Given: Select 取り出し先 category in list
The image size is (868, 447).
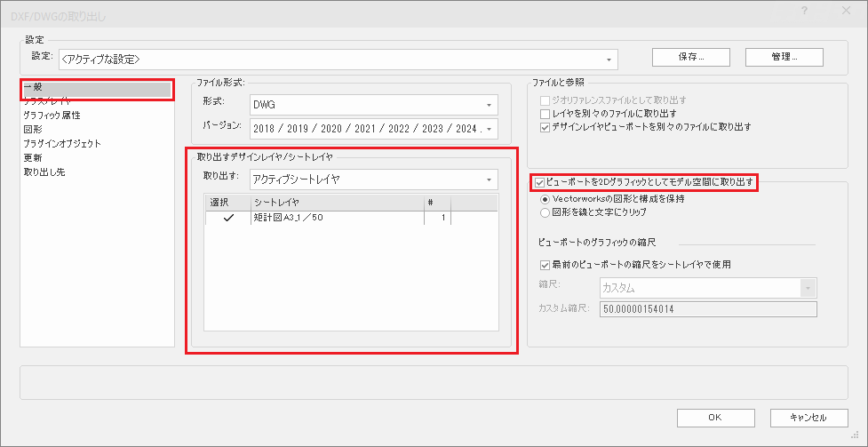Looking at the screenshot, I should (x=44, y=172).
